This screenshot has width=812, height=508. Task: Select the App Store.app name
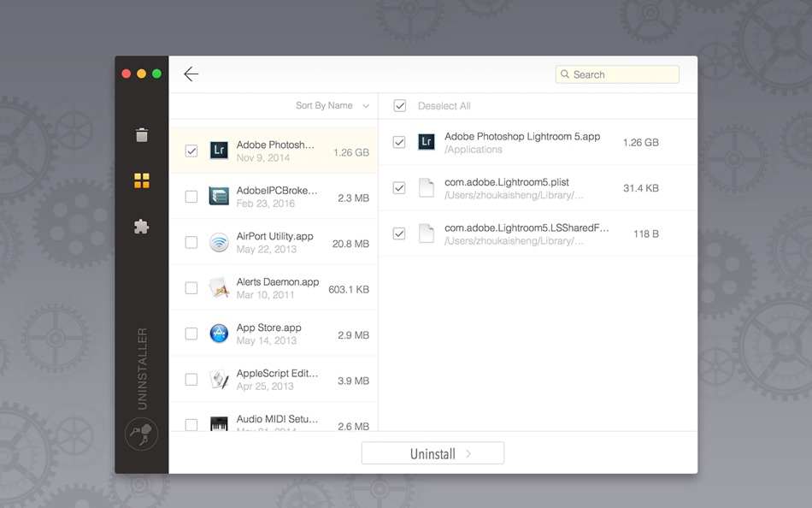pos(268,328)
